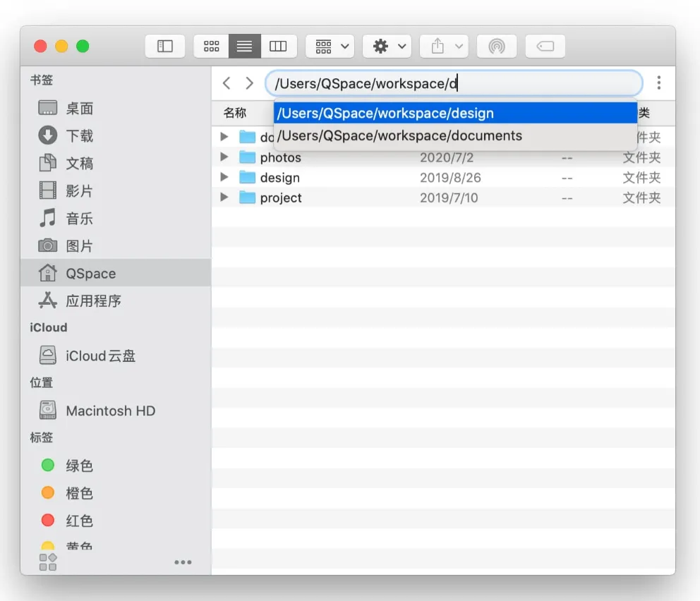Select the orange 橙色 tag
The width and height of the screenshot is (700, 601).
[x=116, y=492]
